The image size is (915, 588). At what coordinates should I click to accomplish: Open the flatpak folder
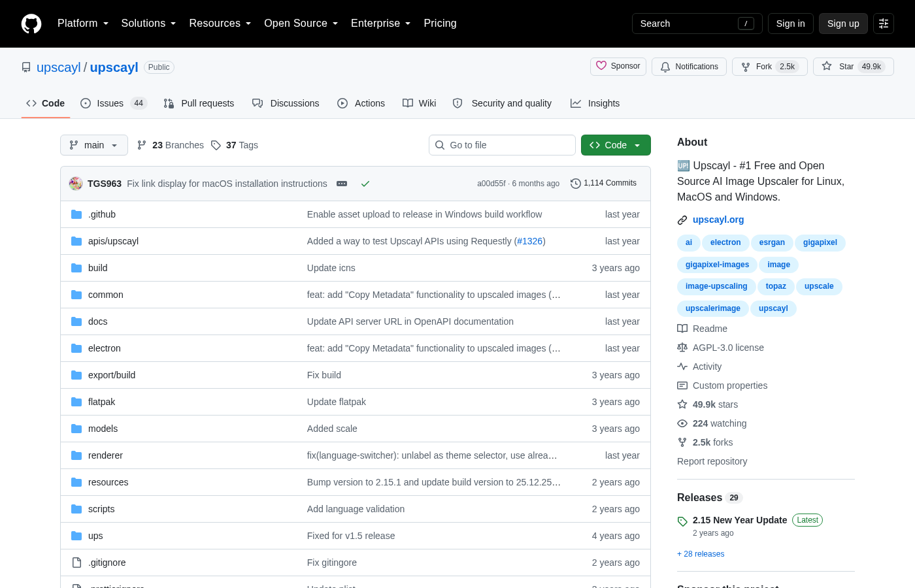pyautogui.click(x=101, y=402)
